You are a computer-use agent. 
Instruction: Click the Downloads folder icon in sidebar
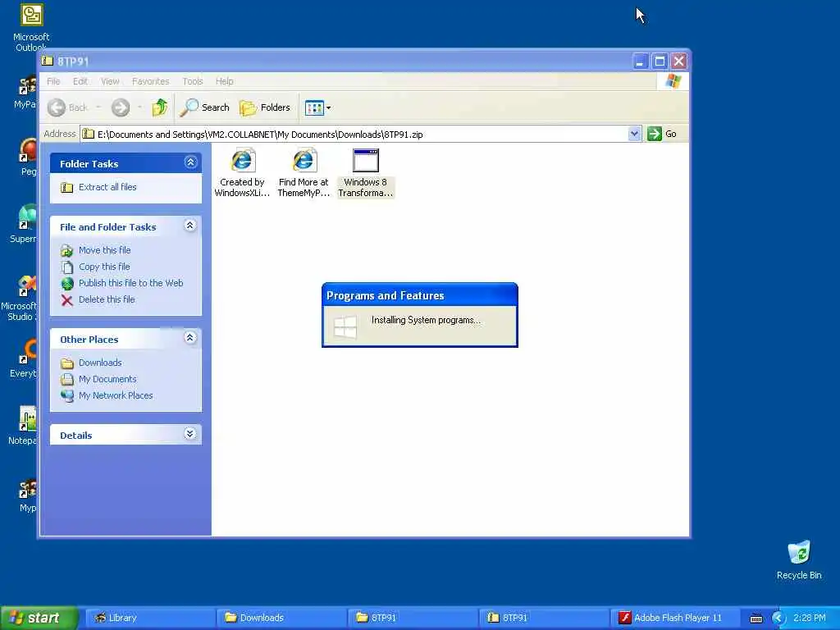67,363
